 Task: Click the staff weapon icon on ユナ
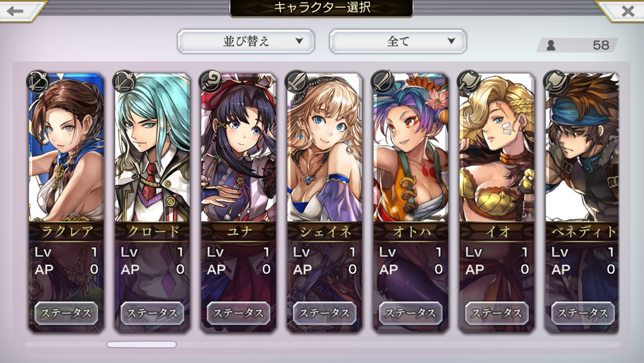click(x=210, y=81)
